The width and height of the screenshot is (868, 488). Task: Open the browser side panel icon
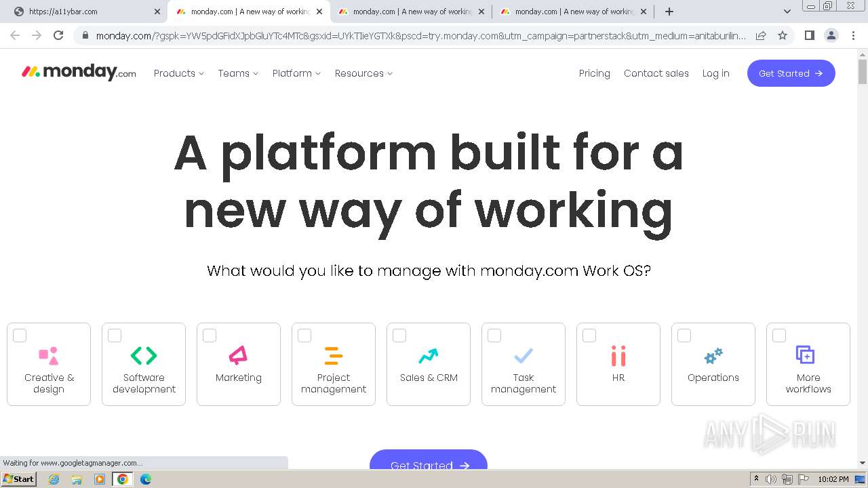point(809,35)
